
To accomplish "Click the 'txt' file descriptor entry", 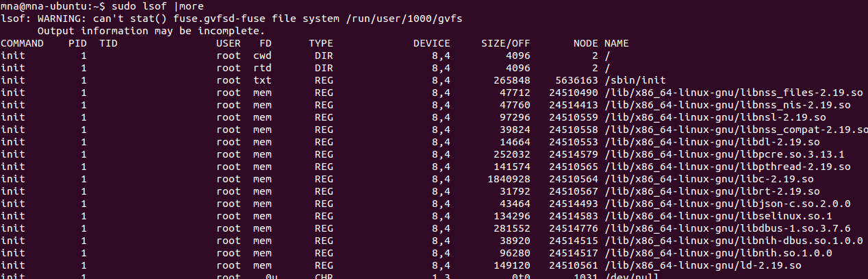I will (x=262, y=80).
